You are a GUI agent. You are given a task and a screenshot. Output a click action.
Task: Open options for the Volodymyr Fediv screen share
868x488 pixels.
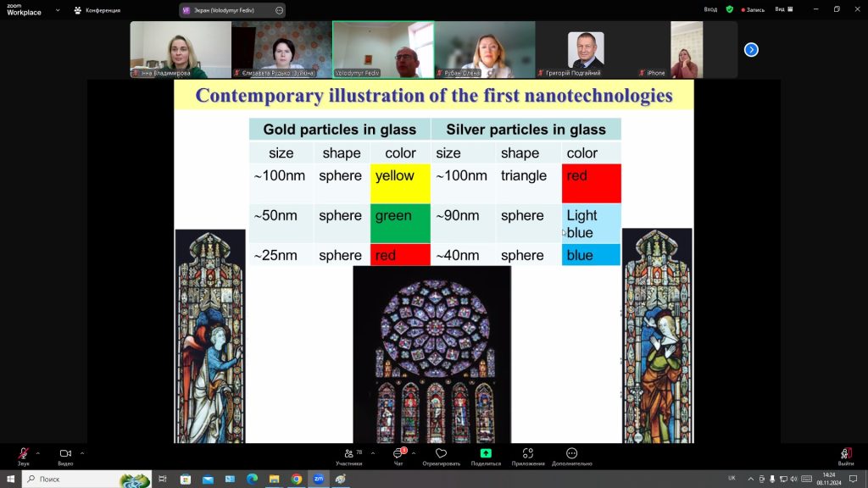click(279, 10)
